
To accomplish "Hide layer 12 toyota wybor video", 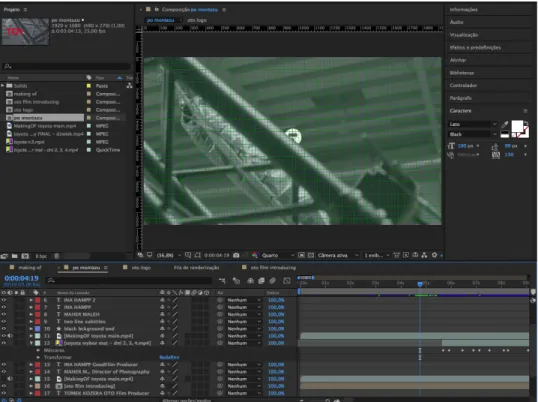I will [4, 343].
